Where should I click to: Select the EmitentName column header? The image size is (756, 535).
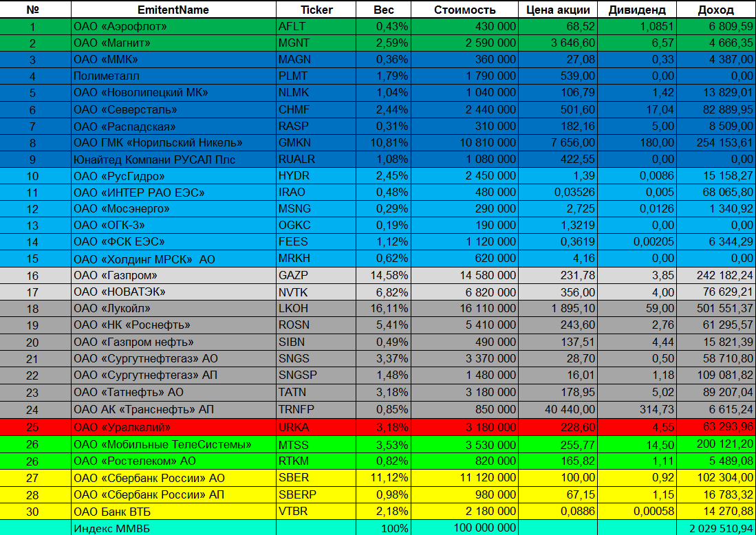point(173,10)
